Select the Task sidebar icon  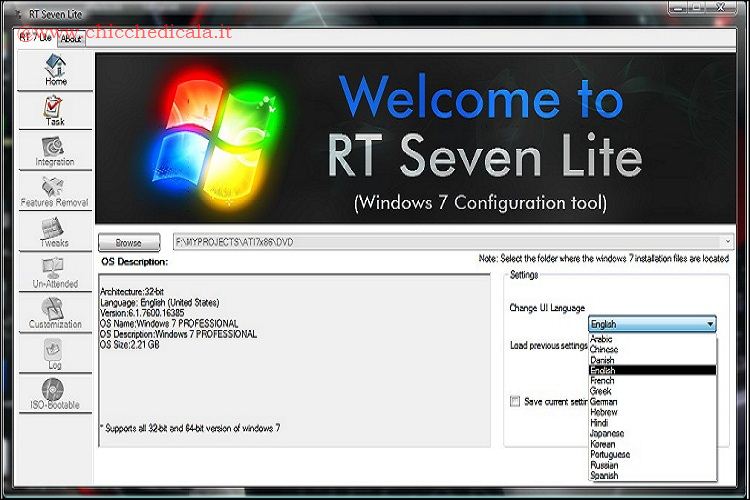(55, 110)
